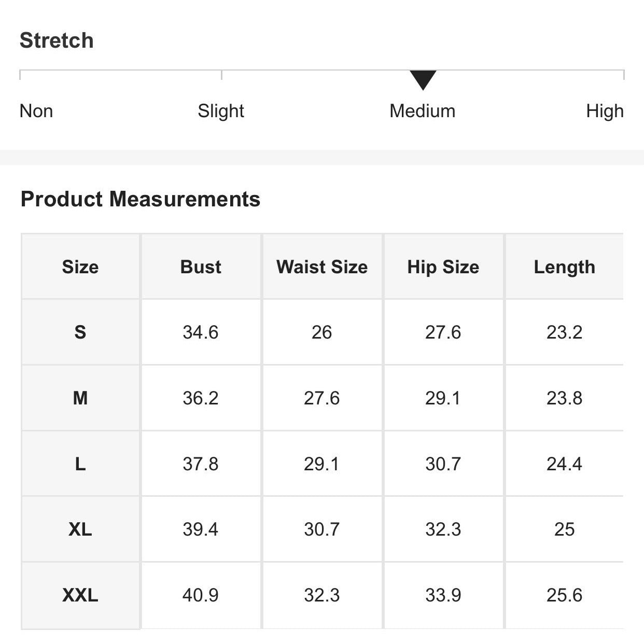Click the 25.6 length cell
Viewport: 644px width, 644px height.
pyautogui.click(x=564, y=595)
